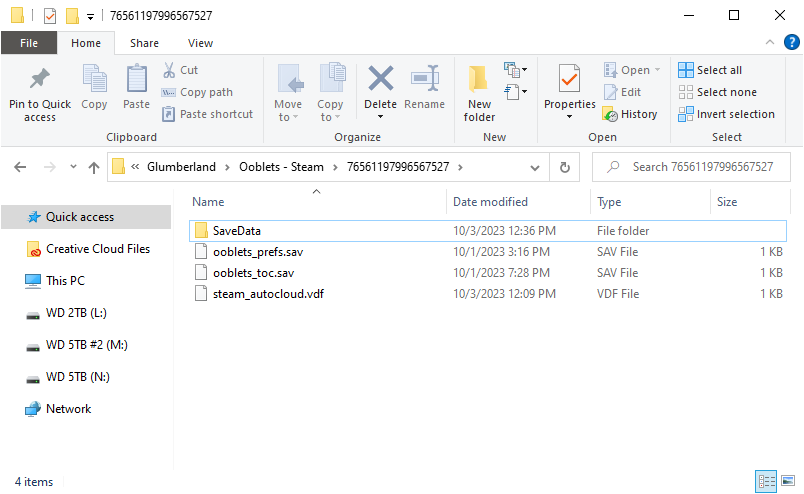Click Glumberland in the address path
Screen dimensions: 804x494
182,167
